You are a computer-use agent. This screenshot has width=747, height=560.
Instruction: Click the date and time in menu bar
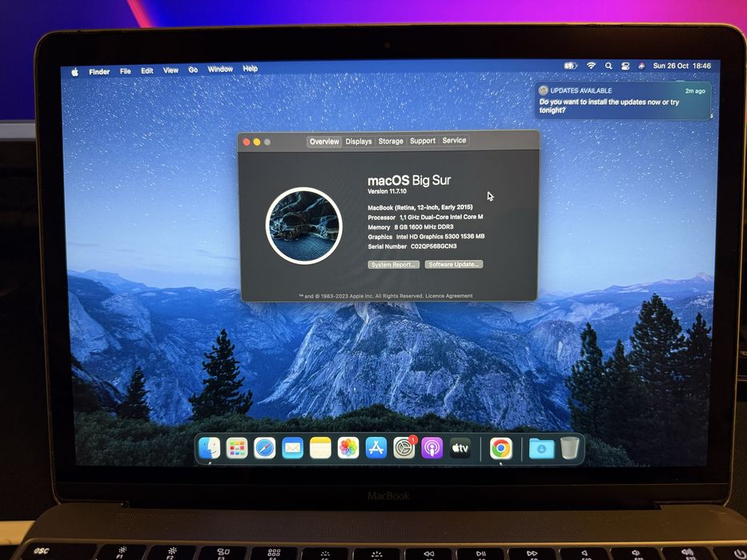point(681,66)
